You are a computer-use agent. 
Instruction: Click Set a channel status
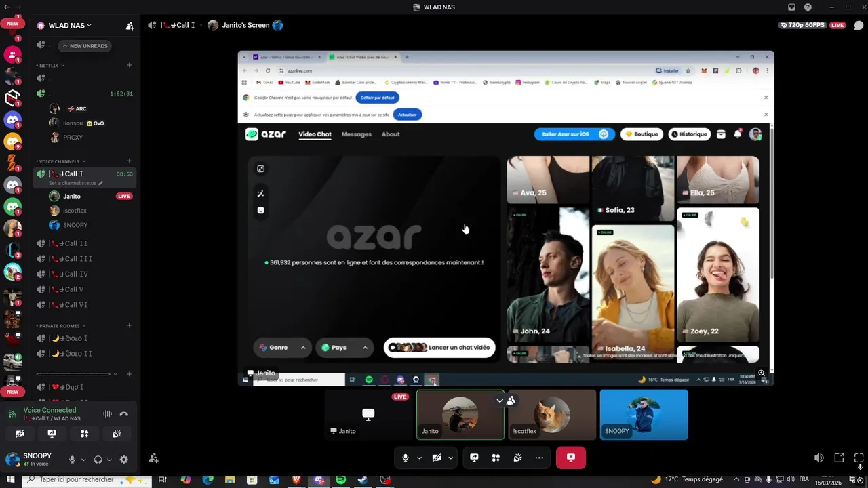point(76,183)
